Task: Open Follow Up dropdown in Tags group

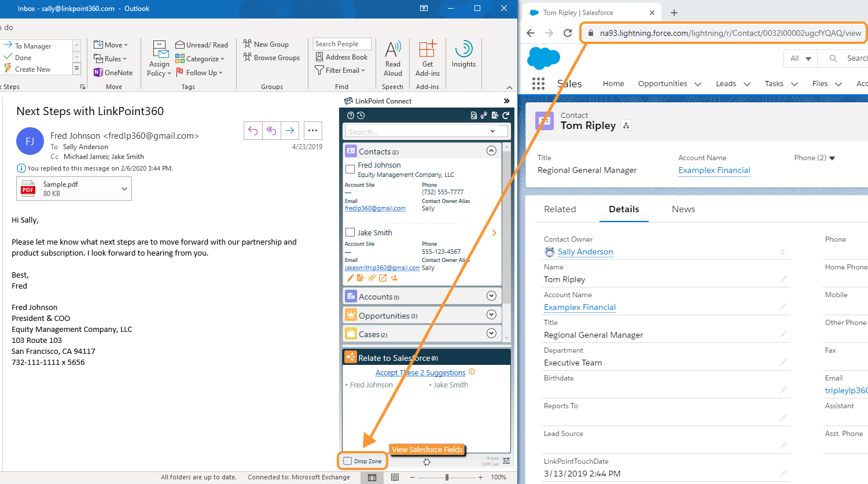Action: [200, 72]
